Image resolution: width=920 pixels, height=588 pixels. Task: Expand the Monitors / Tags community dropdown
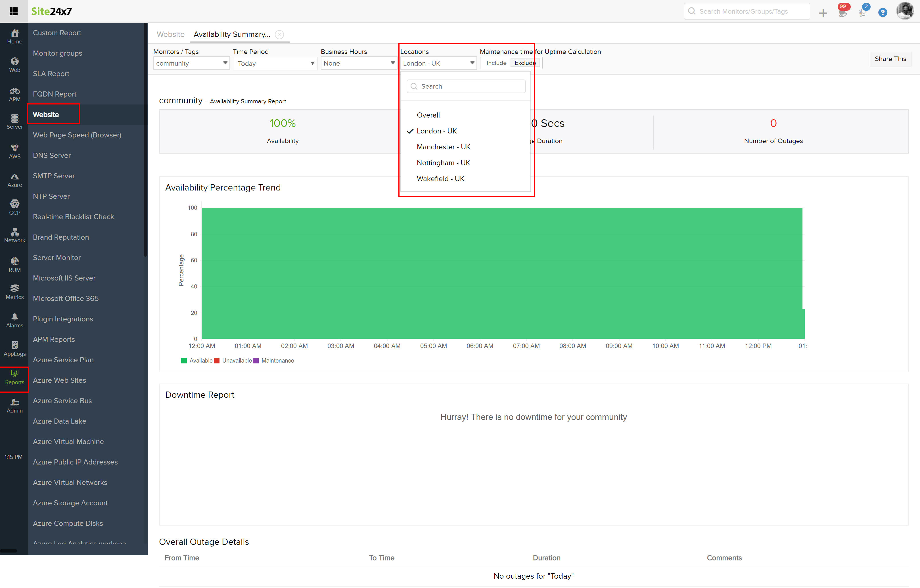(191, 63)
